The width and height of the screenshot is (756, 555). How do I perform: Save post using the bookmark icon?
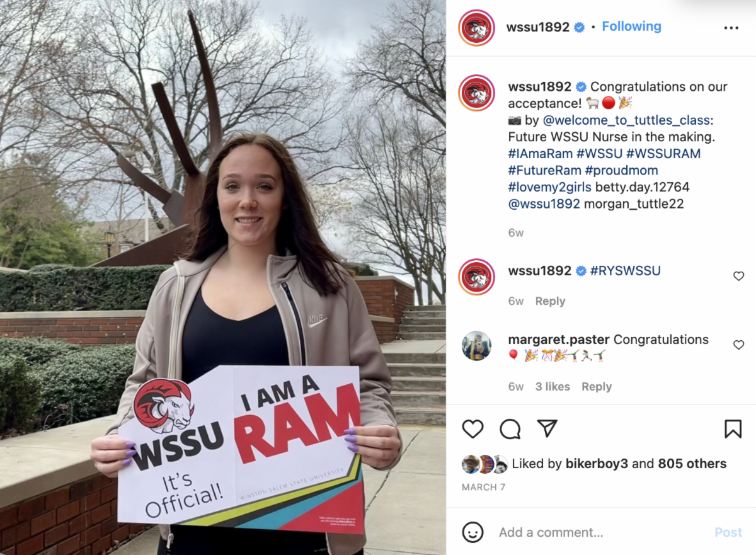click(x=733, y=429)
